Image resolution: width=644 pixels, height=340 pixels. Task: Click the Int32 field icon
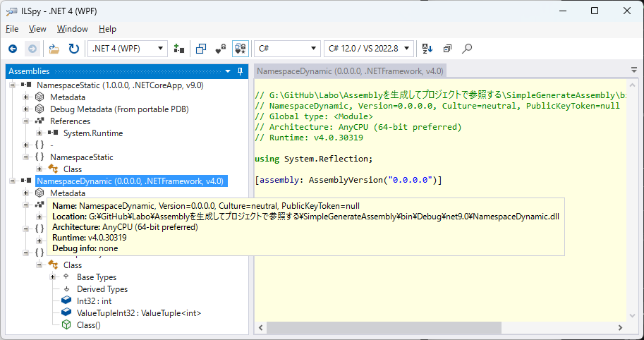click(x=66, y=301)
